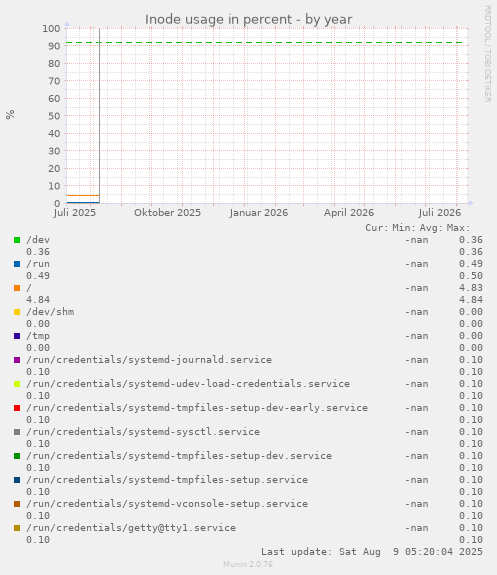Click the blue /run legend color swatch

17,264
